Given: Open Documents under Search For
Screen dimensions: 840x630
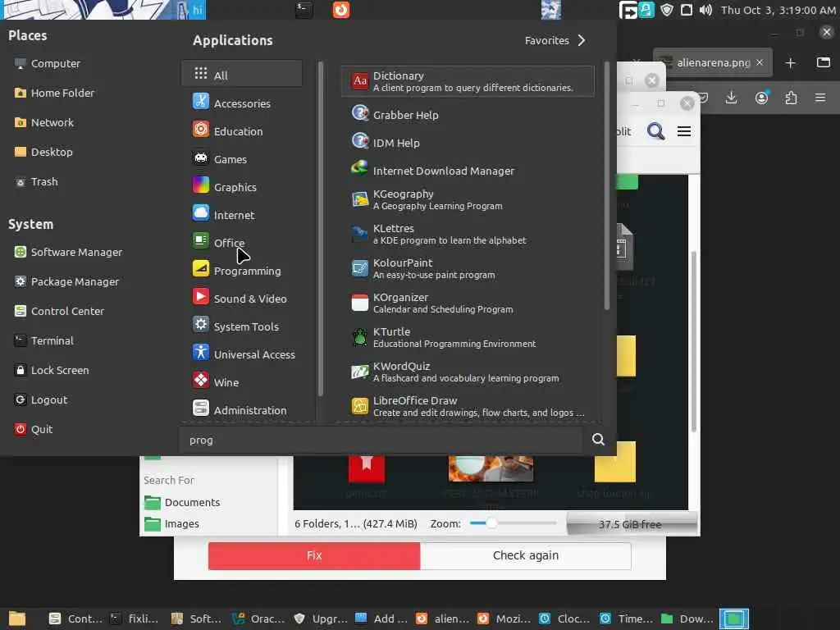Looking at the screenshot, I should (x=182, y=503).
